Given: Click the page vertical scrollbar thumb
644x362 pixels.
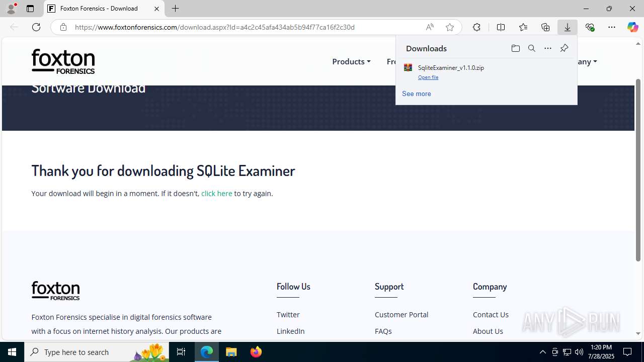Looking at the screenshot, I should tap(638, 170).
